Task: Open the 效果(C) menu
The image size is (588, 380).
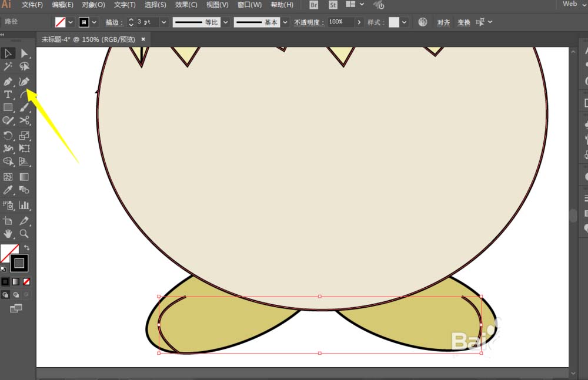Action: click(186, 5)
